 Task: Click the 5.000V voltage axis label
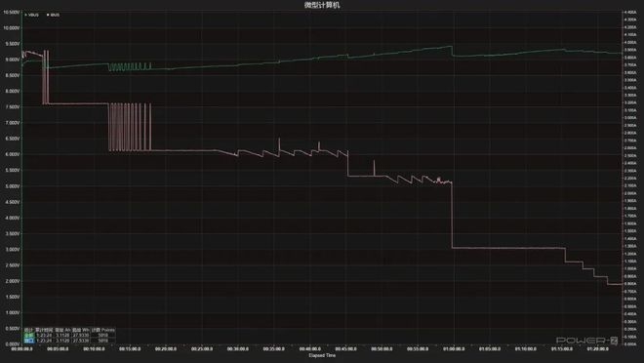click(x=12, y=186)
